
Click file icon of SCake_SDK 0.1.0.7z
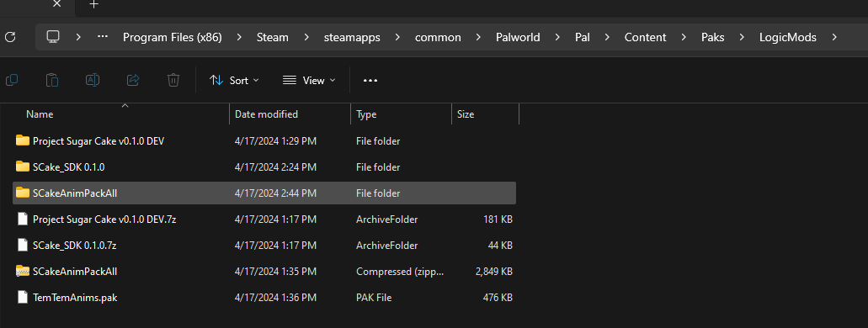pos(23,245)
